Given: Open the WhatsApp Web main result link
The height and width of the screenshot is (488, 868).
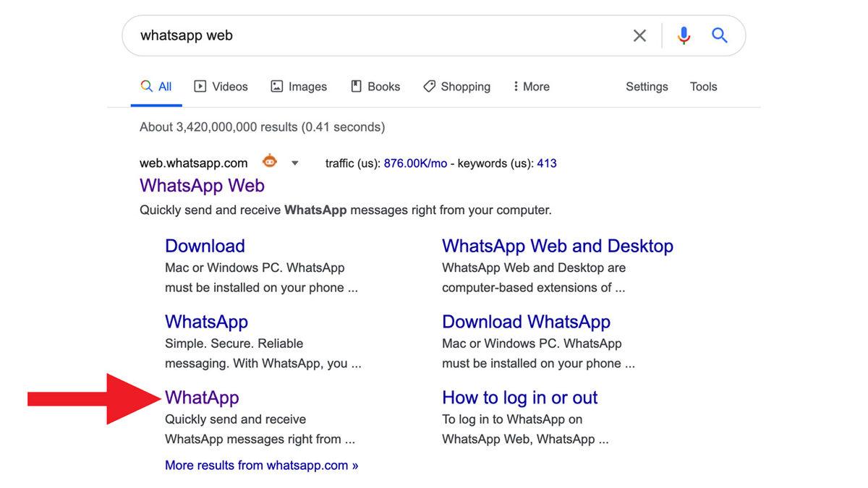Looking at the screenshot, I should point(202,185).
